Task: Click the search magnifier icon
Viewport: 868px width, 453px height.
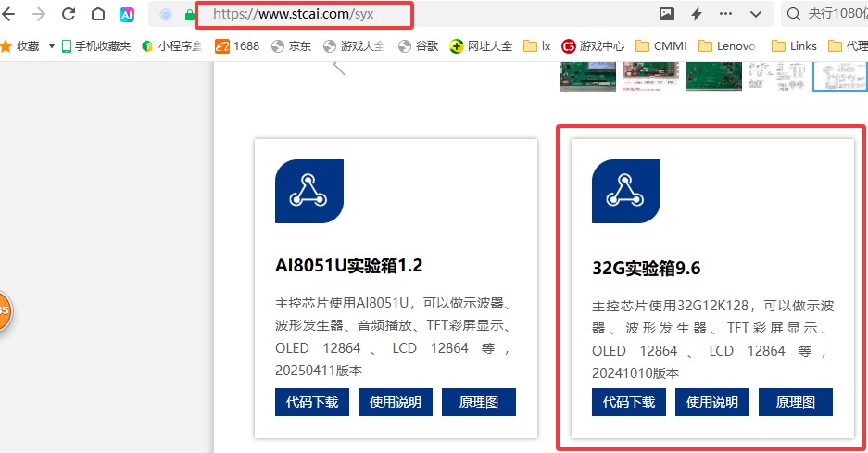Action: [793, 14]
